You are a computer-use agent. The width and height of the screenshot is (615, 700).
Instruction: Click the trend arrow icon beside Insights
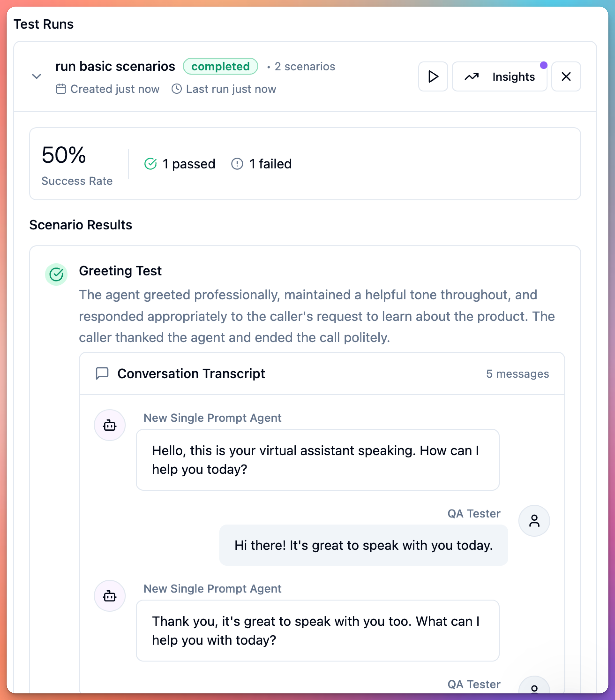point(472,77)
